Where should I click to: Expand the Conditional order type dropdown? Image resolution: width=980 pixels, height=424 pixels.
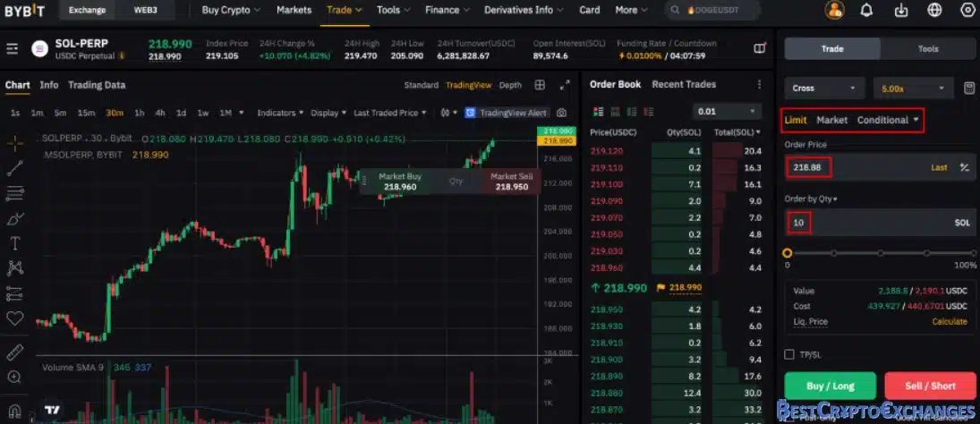point(888,120)
